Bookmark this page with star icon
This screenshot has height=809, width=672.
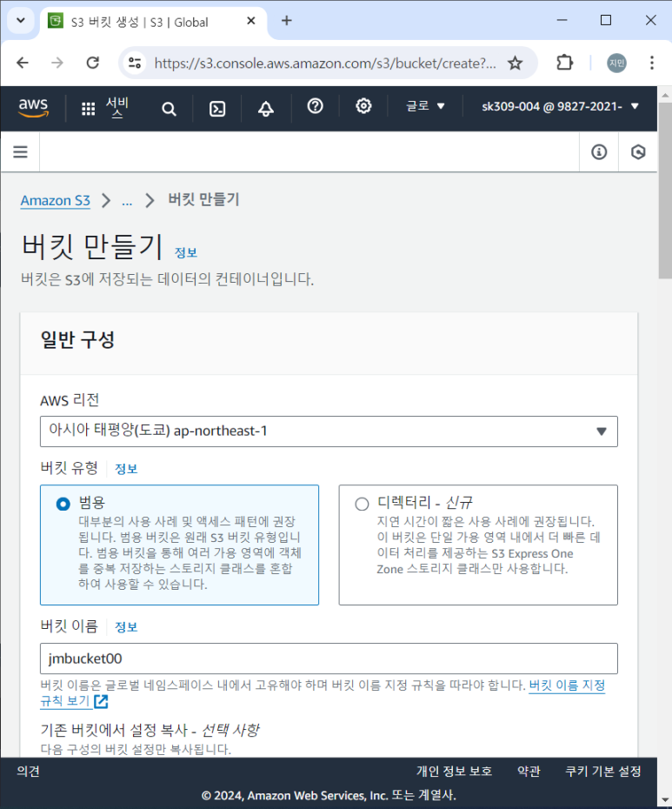click(515, 63)
